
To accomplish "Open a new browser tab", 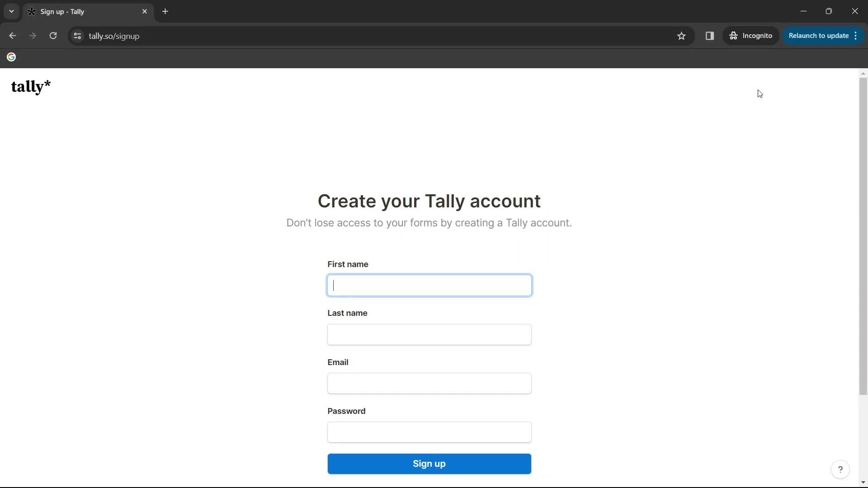I will click(165, 11).
